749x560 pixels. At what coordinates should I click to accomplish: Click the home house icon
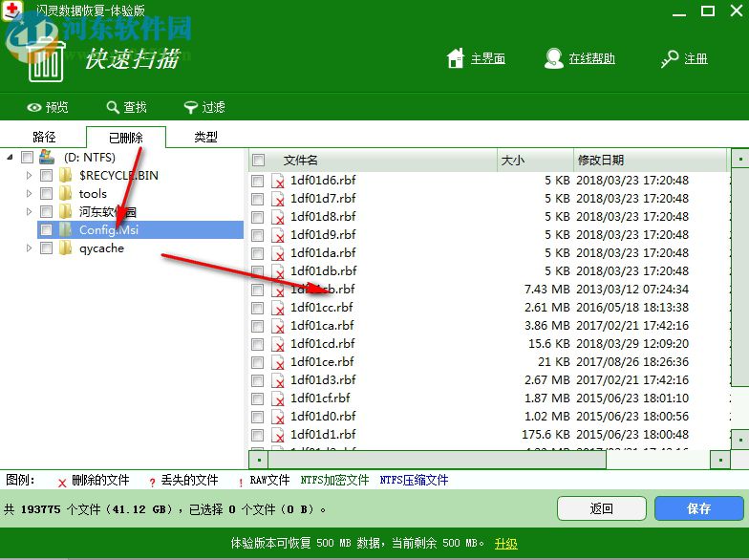point(455,58)
